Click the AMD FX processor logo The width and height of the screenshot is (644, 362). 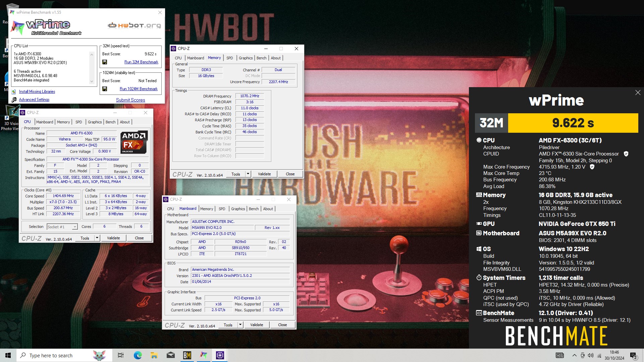click(x=134, y=142)
